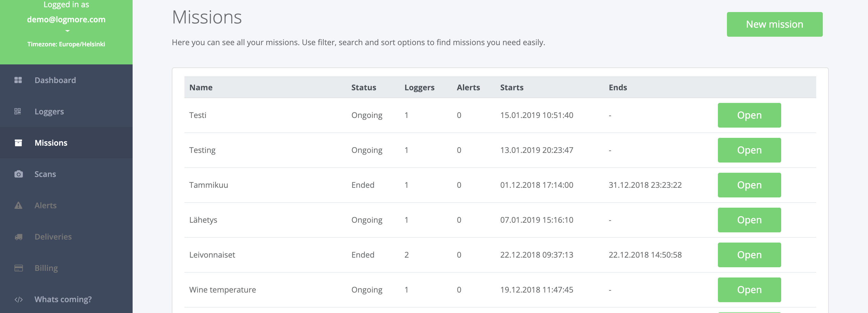Click loggers count 2 for Leivonnaiset
The image size is (868, 313).
click(x=406, y=255)
